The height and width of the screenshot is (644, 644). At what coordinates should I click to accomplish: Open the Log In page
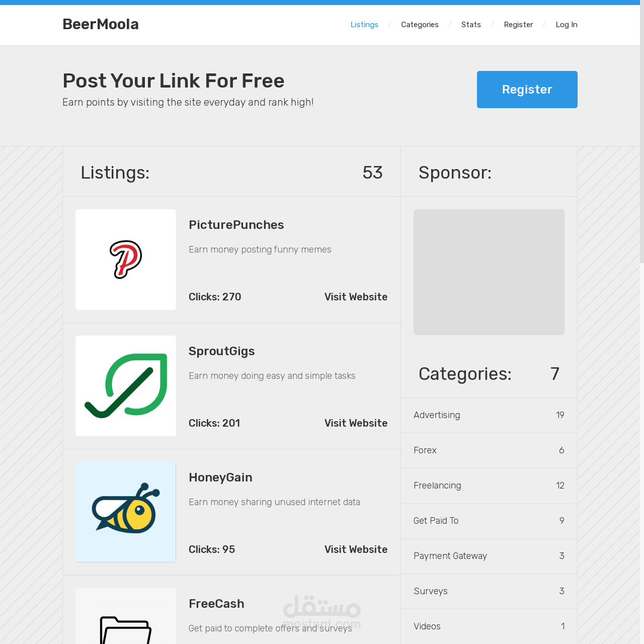pyautogui.click(x=567, y=25)
